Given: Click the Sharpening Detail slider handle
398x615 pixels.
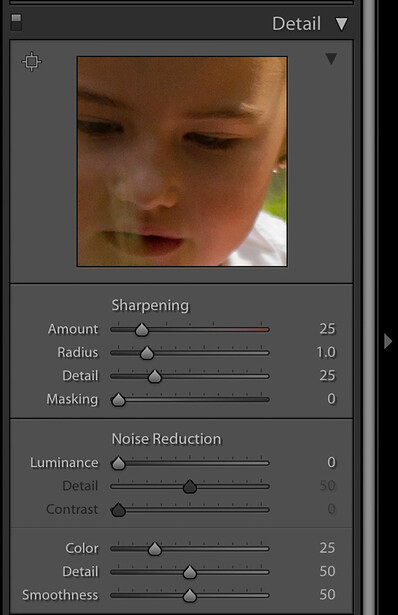Looking at the screenshot, I should pyautogui.click(x=155, y=377).
